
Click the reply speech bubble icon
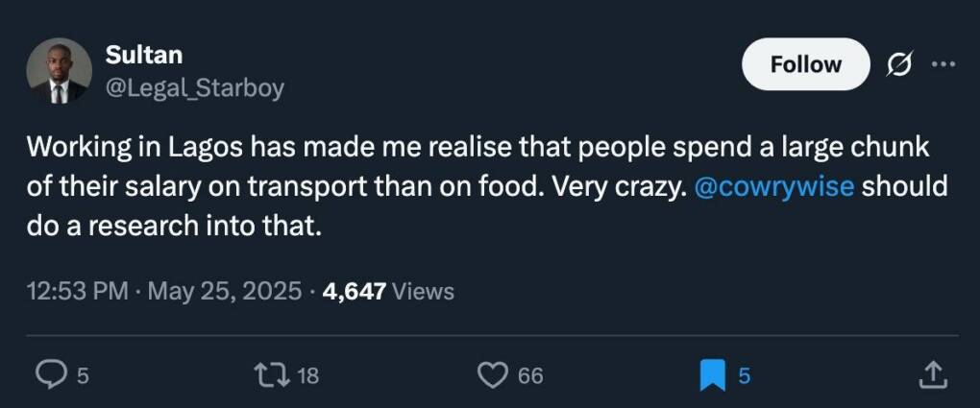(50, 376)
